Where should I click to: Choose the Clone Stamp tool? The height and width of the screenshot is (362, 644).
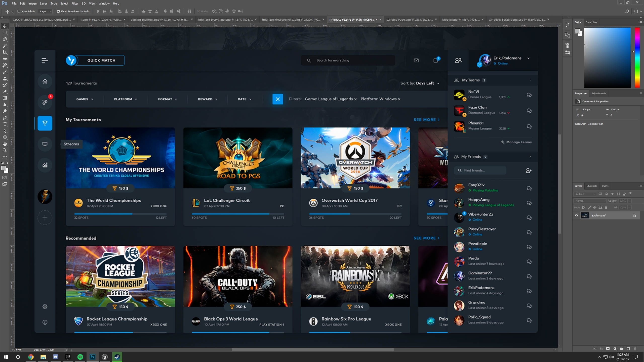click(5, 78)
